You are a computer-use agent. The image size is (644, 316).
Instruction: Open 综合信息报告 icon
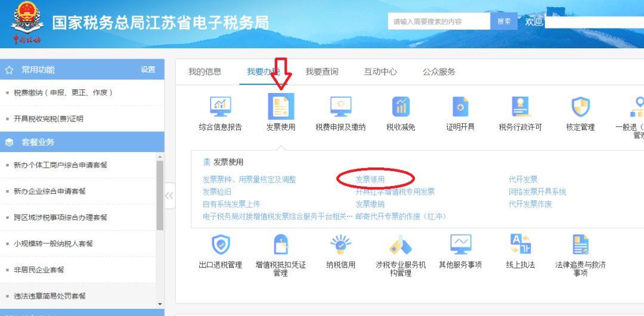click(221, 107)
